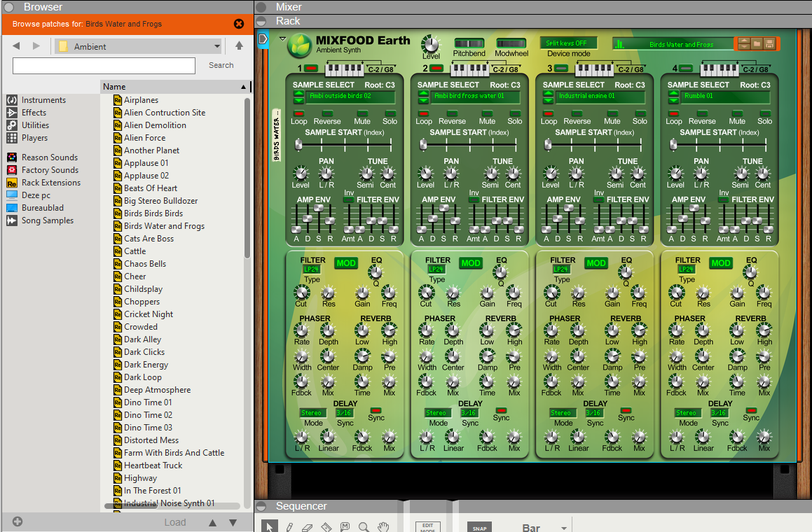
Task: Close the patch browse mode
Action: click(x=239, y=24)
